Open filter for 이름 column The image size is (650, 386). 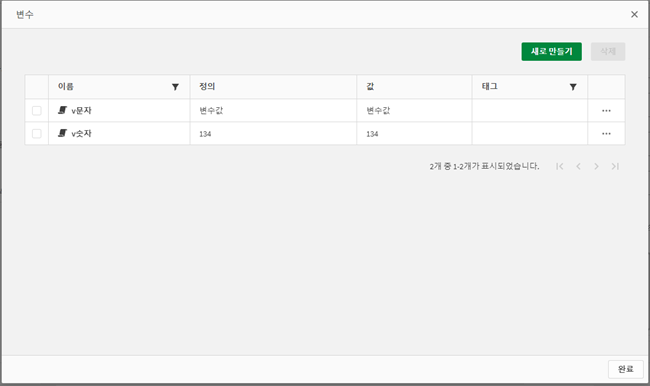click(x=175, y=87)
